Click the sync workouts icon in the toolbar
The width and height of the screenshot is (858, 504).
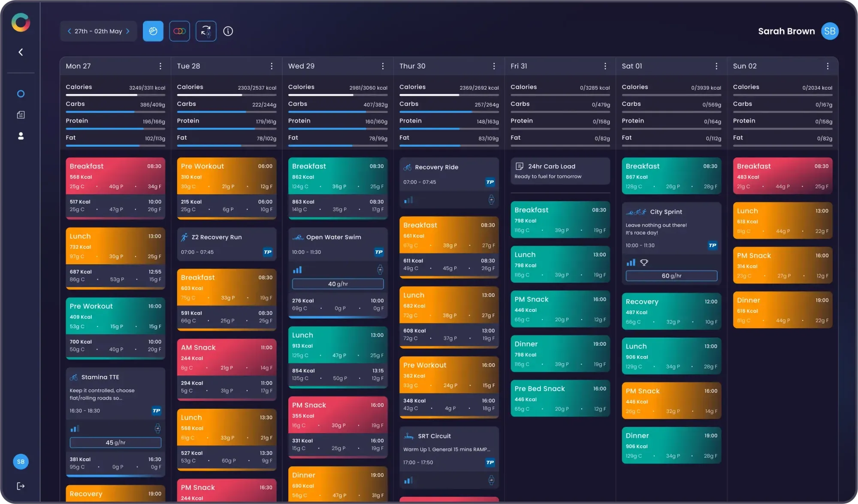click(x=206, y=31)
